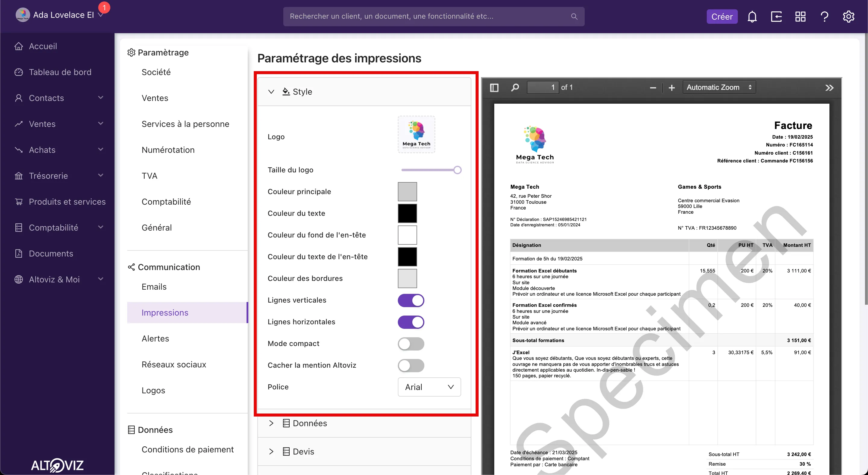Screen dimensions: 868x475
Task: Open the Ada Lovelace EI company switcher chevron
Action: pyautogui.click(x=100, y=15)
